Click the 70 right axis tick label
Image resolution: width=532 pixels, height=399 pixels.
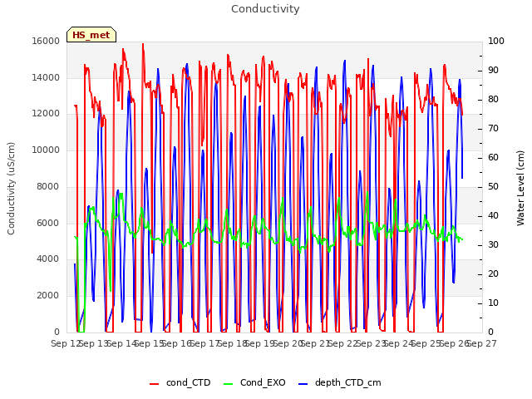click(x=493, y=129)
